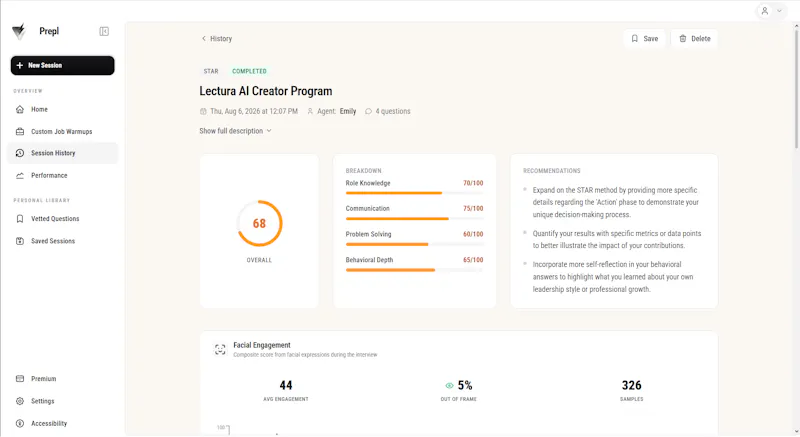Click the Facial Engagement heading

pos(262,345)
